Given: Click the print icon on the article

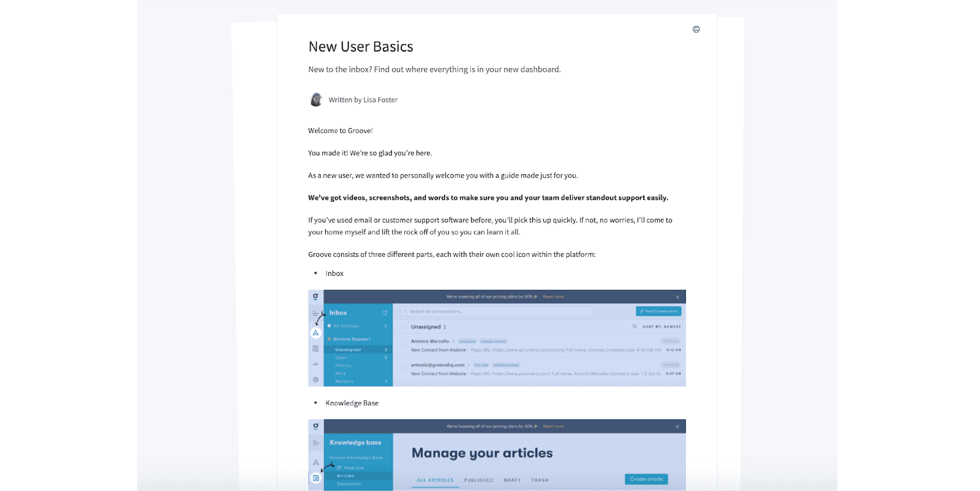Looking at the screenshot, I should pos(696,29).
